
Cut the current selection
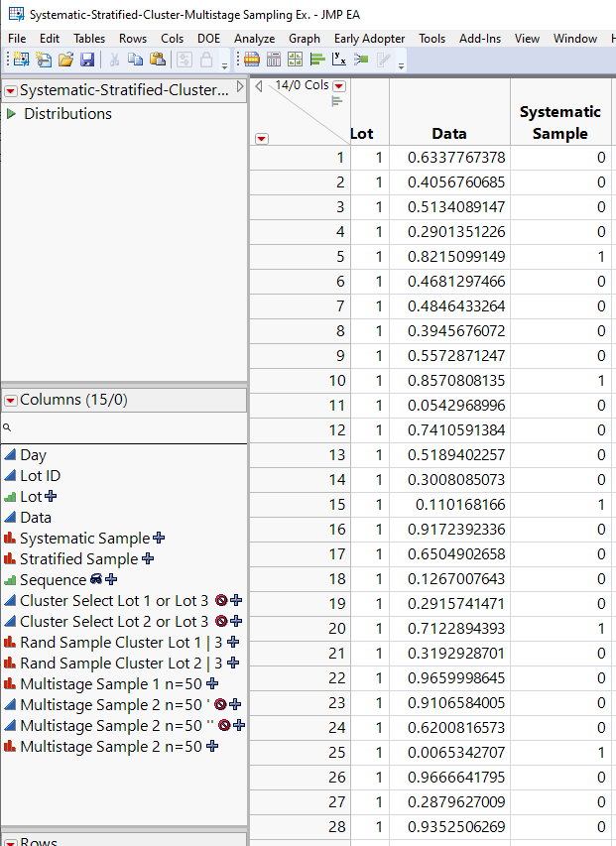coord(113,60)
